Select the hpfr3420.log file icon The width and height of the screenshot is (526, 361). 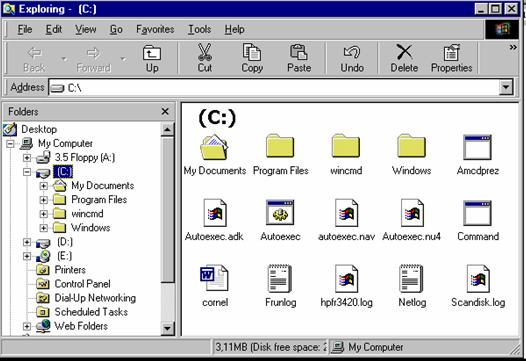(346, 278)
